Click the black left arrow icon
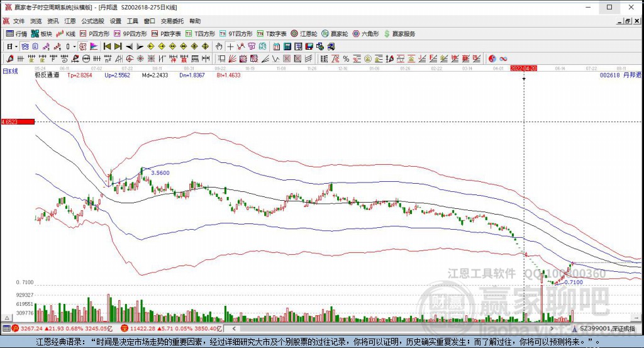This screenshot has height=348, width=644. (129, 47)
